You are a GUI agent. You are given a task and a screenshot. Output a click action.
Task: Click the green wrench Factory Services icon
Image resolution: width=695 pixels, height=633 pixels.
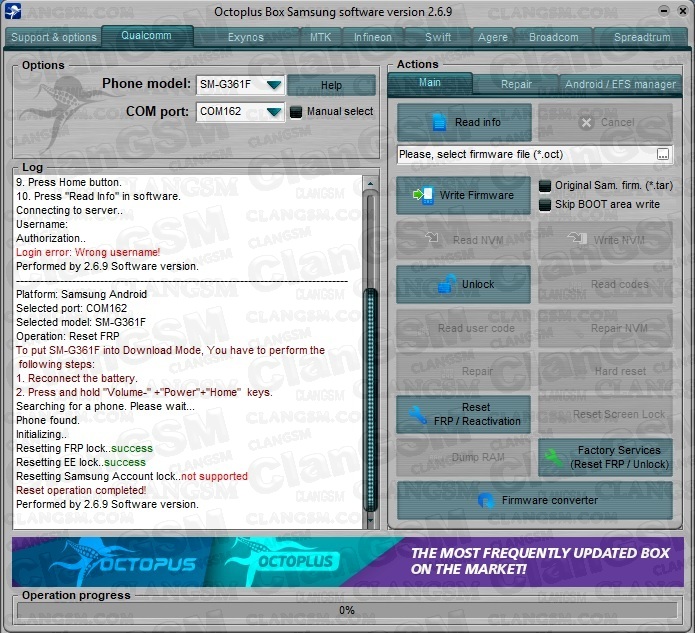pyautogui.click(x=554, y=457)
